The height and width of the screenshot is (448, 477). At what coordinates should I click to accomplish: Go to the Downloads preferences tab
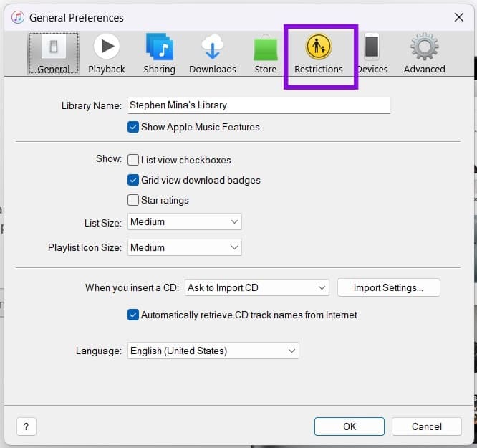(x=212, y=54)
